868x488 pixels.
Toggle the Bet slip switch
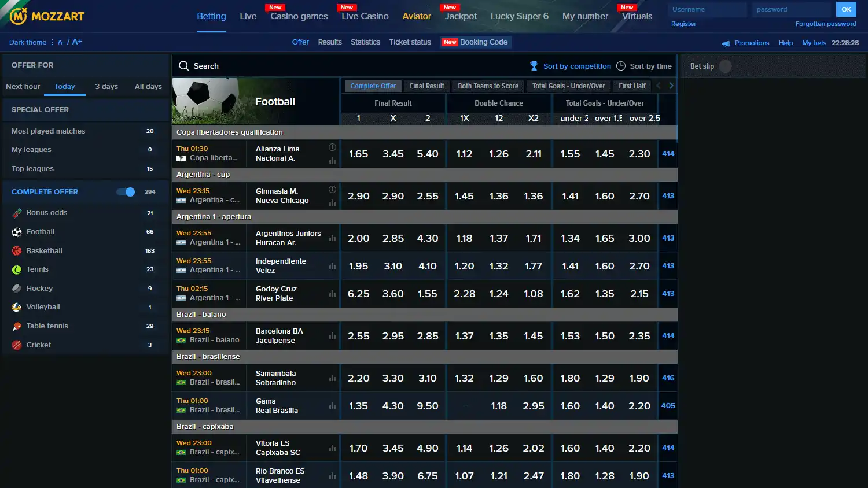[725, 66]
